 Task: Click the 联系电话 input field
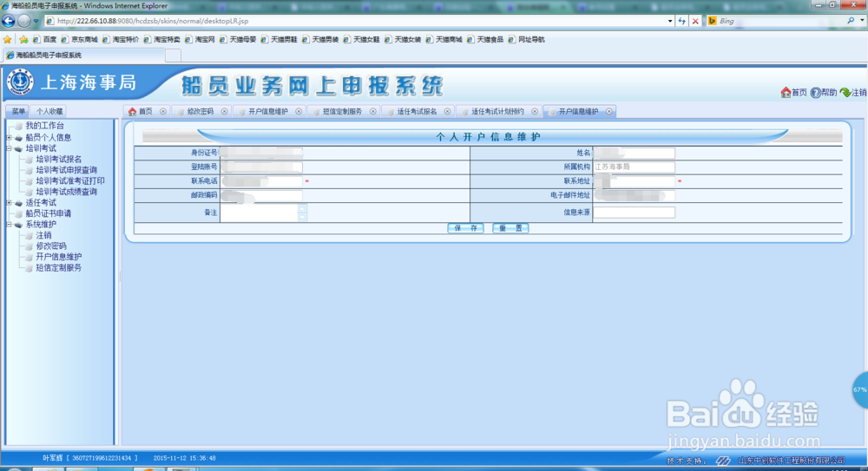point(262,181)
